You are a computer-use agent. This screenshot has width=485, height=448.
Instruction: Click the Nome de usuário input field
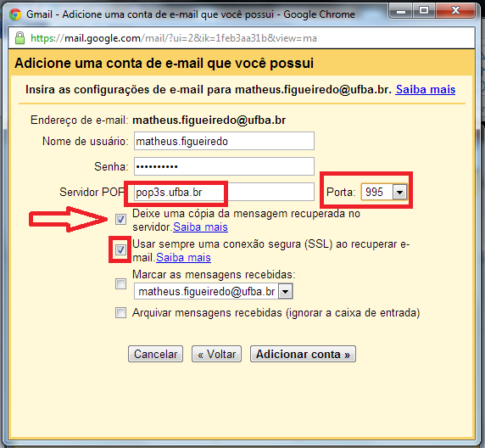pyautogui.click(x=224, y=141)
